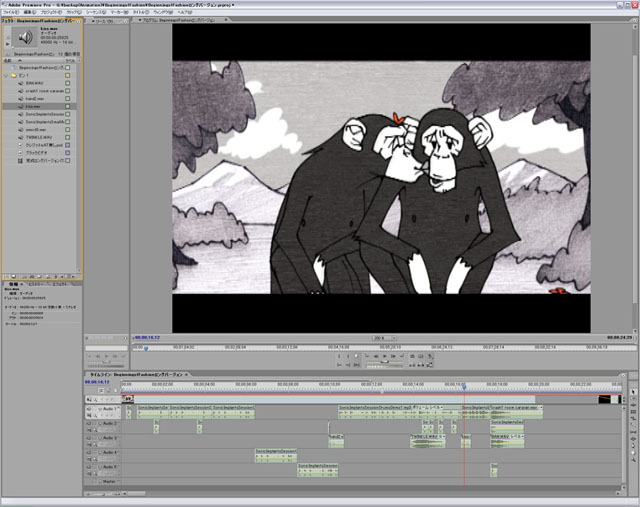The height and width of the screenshot is (507, 640).
Task: Click the Extract button in Program monitor
Action: pos(421,365)
